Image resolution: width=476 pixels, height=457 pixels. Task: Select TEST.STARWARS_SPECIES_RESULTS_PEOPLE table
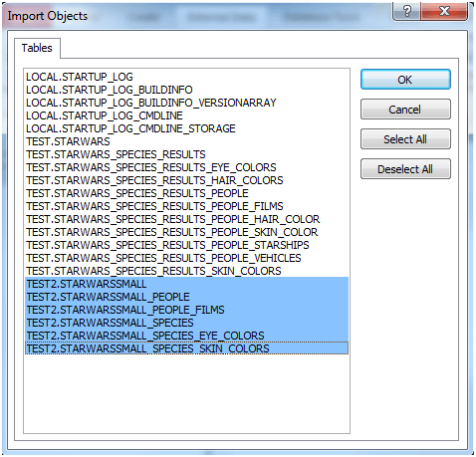(186, 193)
